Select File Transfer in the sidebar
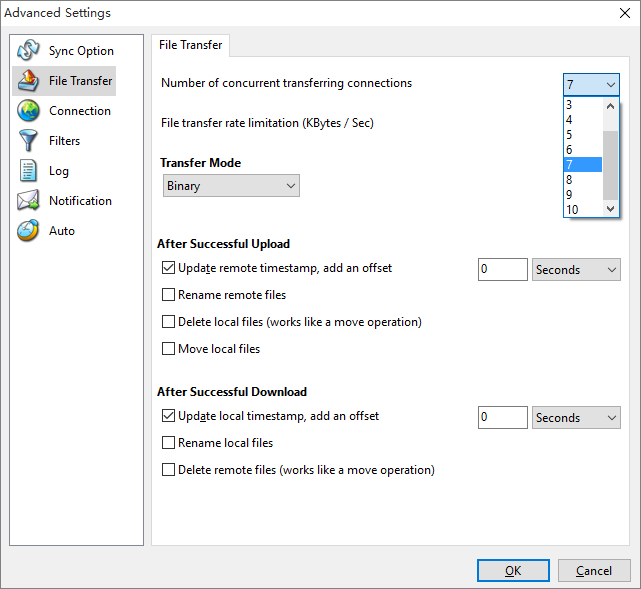Image resolution: width=641 pixels, height=589 pixels. [64, 81]
